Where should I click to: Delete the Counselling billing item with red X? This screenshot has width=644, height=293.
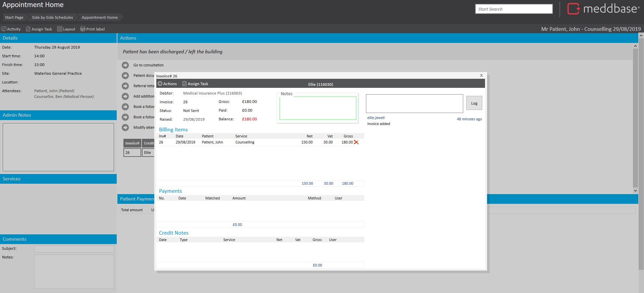(356, 142)
